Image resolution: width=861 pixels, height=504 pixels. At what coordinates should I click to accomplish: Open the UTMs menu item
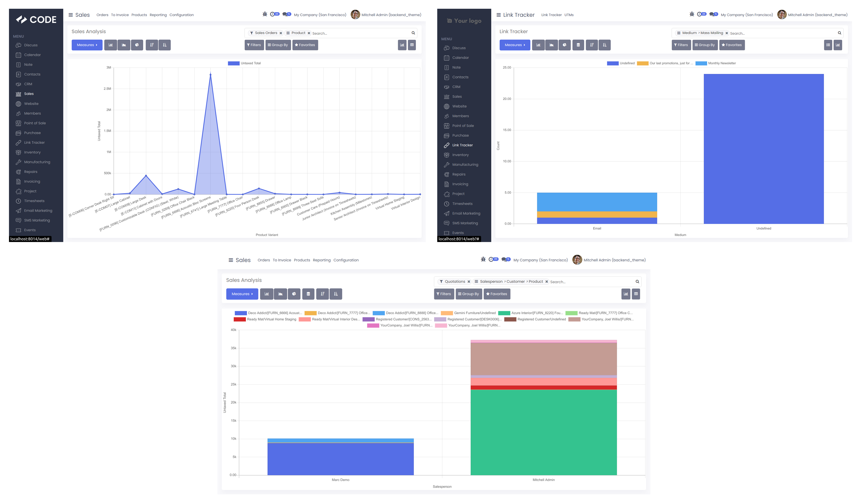tap(569, 15)
